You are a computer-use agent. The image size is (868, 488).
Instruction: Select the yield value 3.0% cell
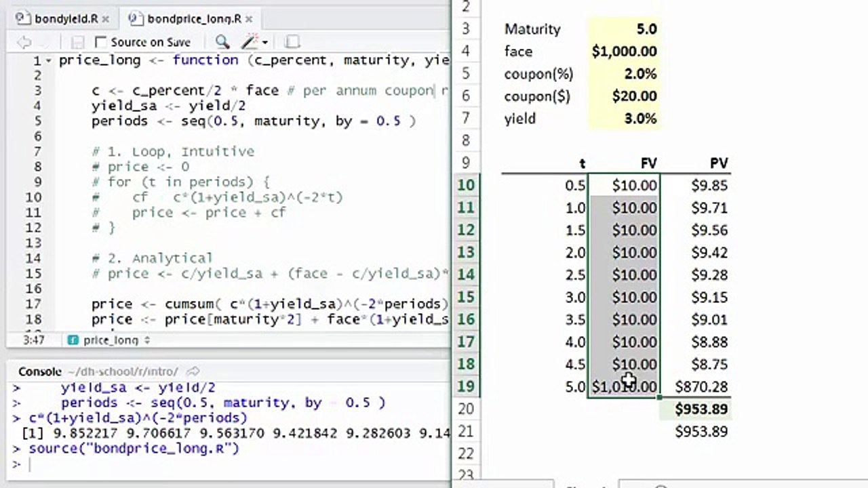(x=624, y=118)
